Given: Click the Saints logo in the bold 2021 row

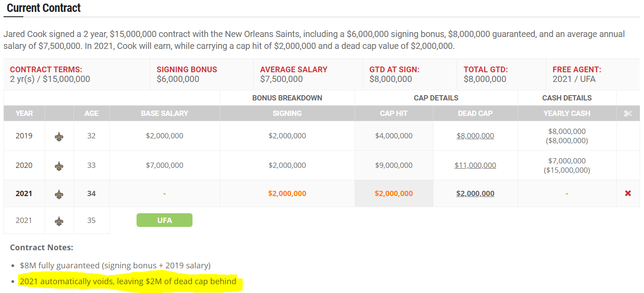Looking at the screenshot, I should coord(59,194).
